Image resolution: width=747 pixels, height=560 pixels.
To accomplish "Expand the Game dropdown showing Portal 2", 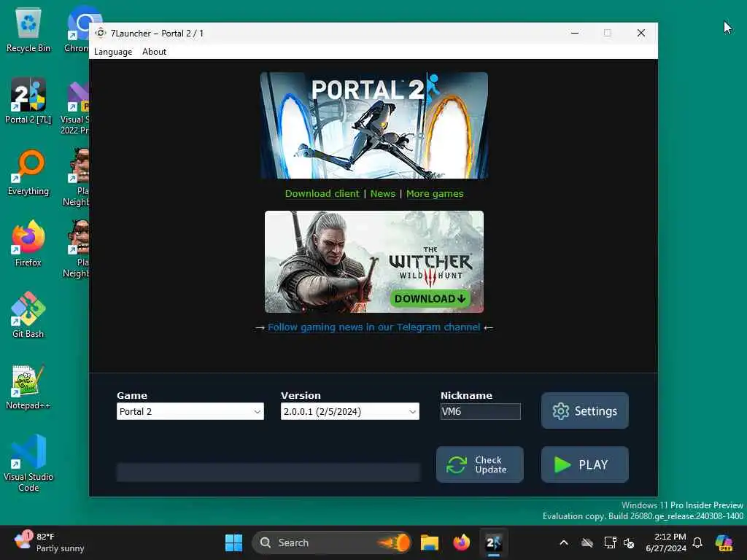I will click(x=190, y=411).
